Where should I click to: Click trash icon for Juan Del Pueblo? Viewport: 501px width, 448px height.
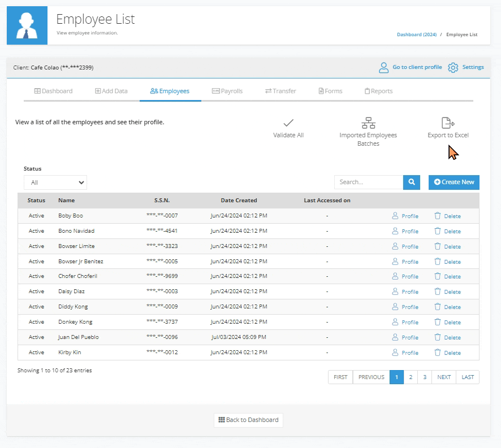point(438,337)
